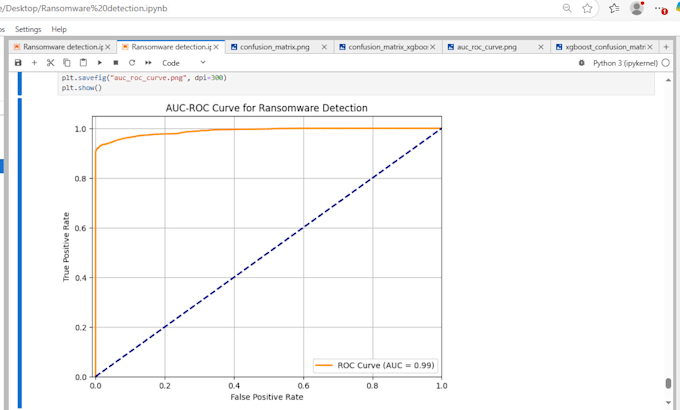
Task: Open the debugger bug icon
Action: (582, 63)
